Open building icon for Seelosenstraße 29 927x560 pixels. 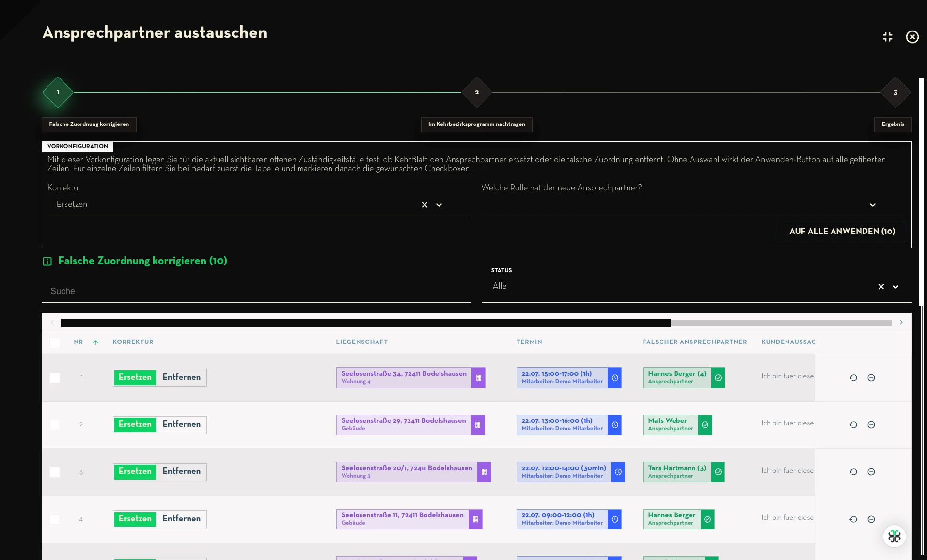pos(478,425)
